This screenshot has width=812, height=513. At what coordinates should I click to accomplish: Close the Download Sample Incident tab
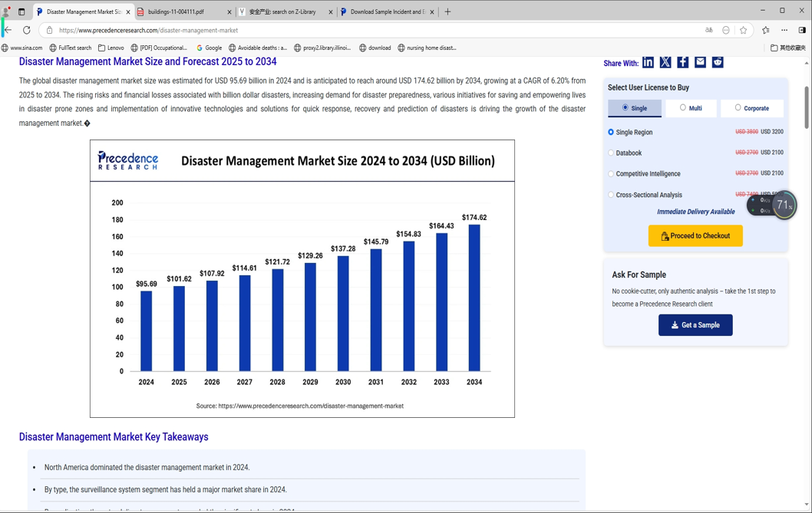pos(432,12)
